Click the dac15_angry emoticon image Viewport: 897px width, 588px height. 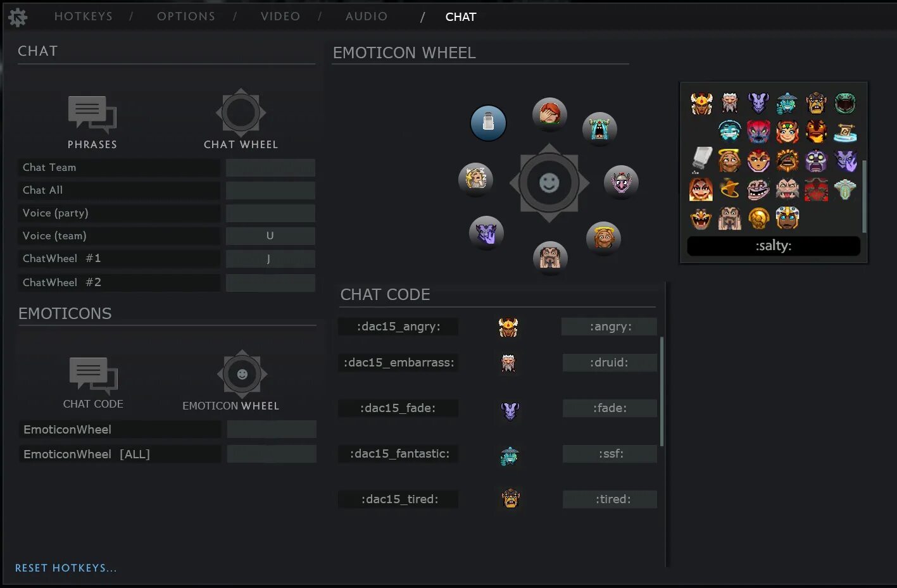pyautogui.click(x=508, y=327)
